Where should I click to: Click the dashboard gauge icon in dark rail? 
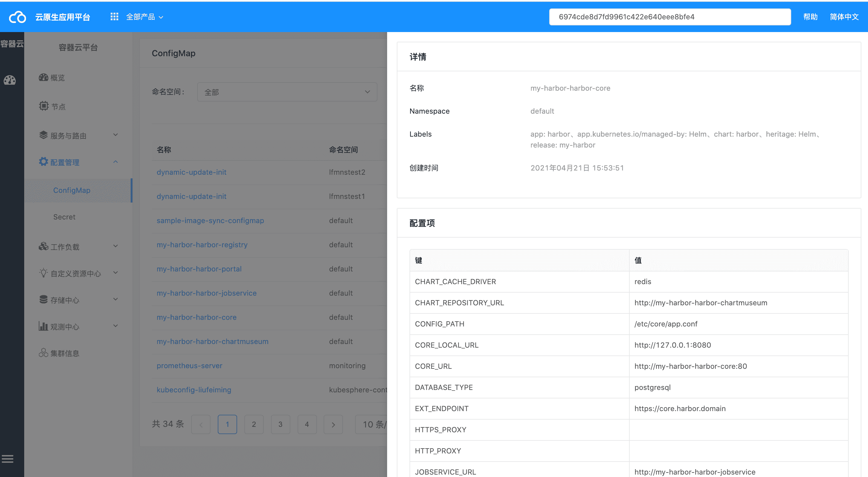point(9,80)
